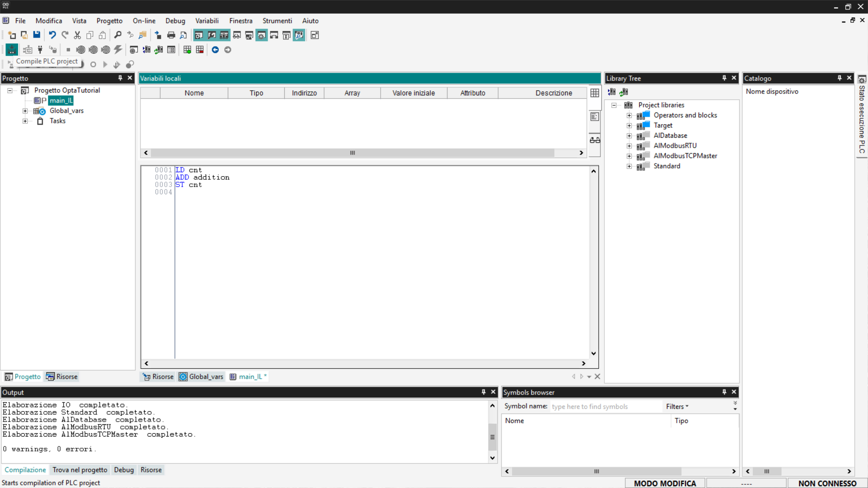Click the Undo arrow icon
868x488 pixels.
(52, 35)
